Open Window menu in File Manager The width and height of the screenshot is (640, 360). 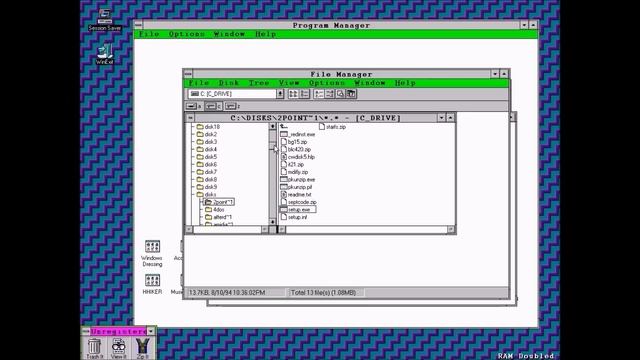pos(369,83)
